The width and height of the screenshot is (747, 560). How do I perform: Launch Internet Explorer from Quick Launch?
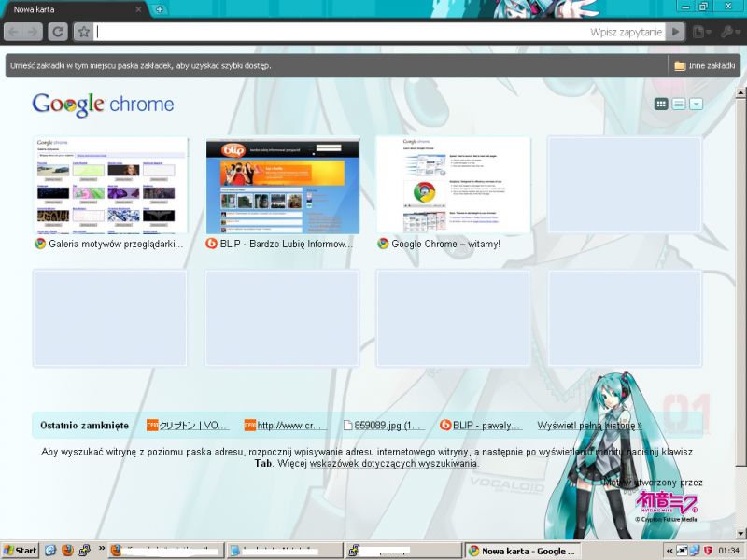tap(50, 551)
